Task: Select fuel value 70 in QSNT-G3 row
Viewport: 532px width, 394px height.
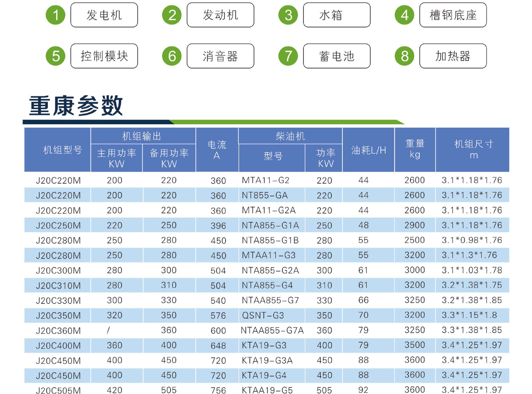Action: coord(363,315)
